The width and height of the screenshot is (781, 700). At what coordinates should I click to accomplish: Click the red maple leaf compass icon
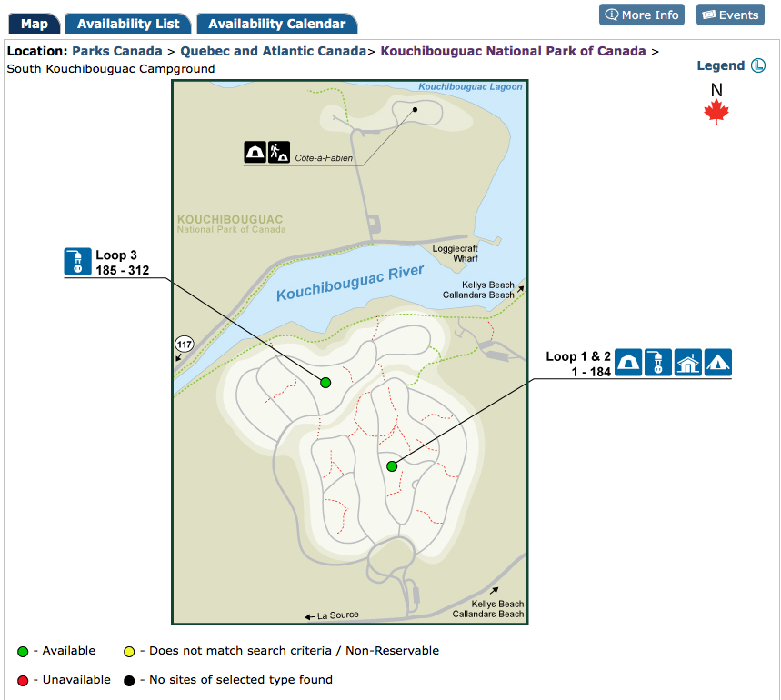(716, 111)
